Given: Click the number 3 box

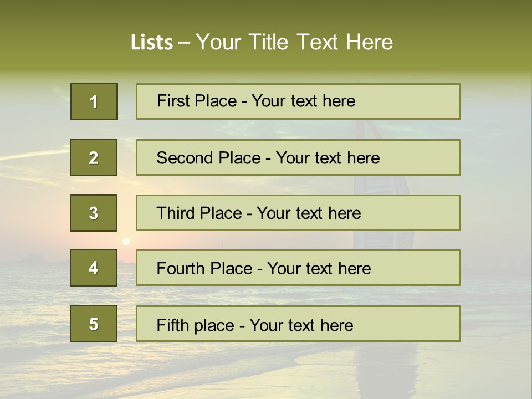Looking at the screenshot, I should click(94, 213).
